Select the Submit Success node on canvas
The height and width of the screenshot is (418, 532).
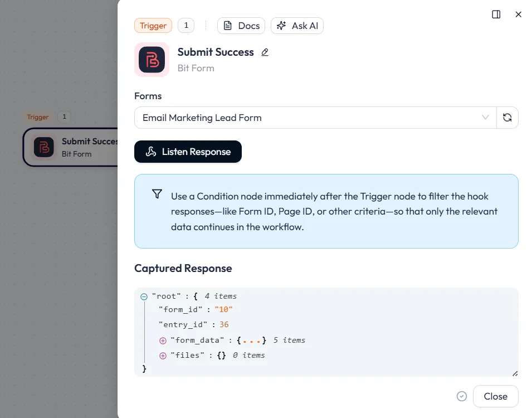click(x=70, y=147)
